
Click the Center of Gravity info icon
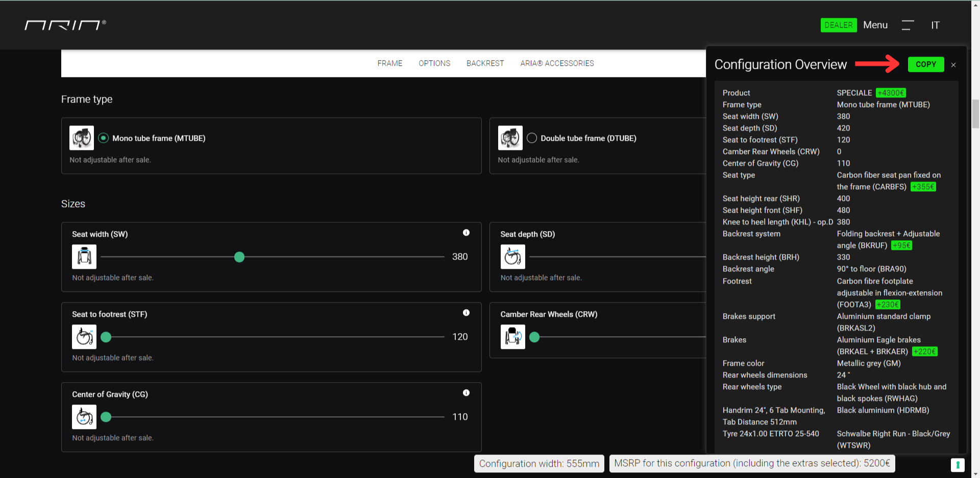tap(466, 393)
